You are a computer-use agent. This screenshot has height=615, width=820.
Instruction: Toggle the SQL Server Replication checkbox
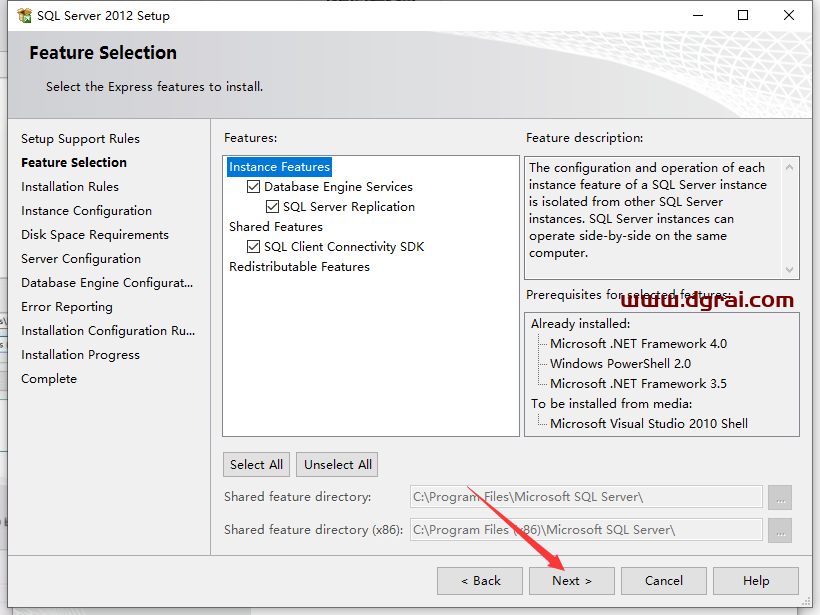tap(272, 207)
